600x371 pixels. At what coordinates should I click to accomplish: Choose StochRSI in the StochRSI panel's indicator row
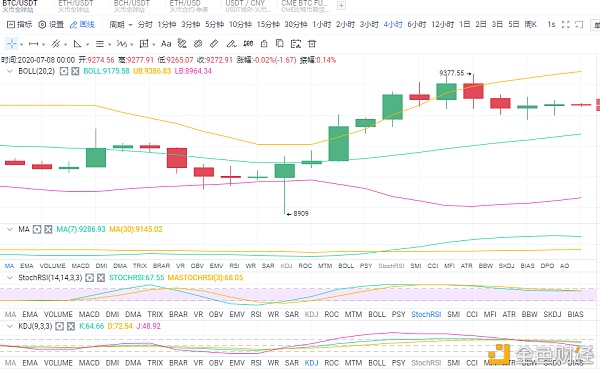pyautogui.click(x=426, y=314)
